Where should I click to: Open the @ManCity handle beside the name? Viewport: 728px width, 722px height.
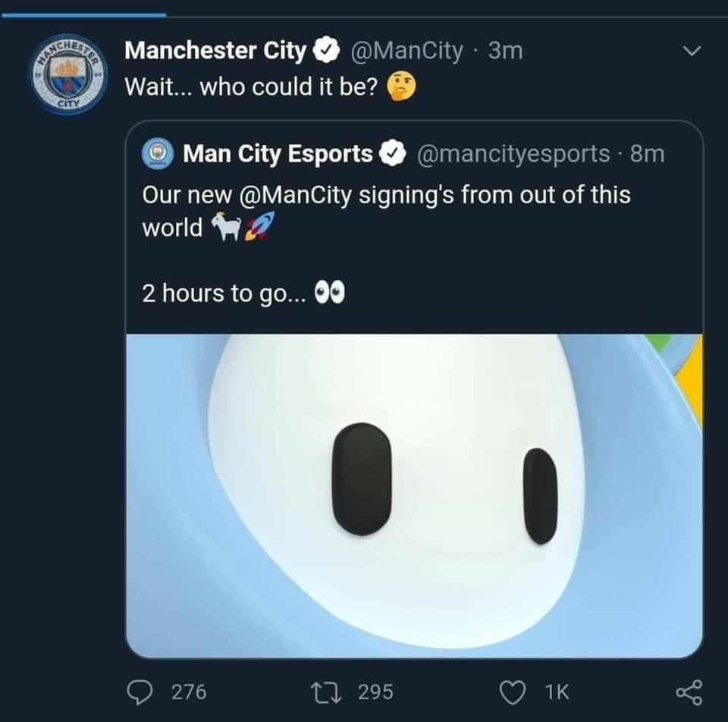pos(408,52)
